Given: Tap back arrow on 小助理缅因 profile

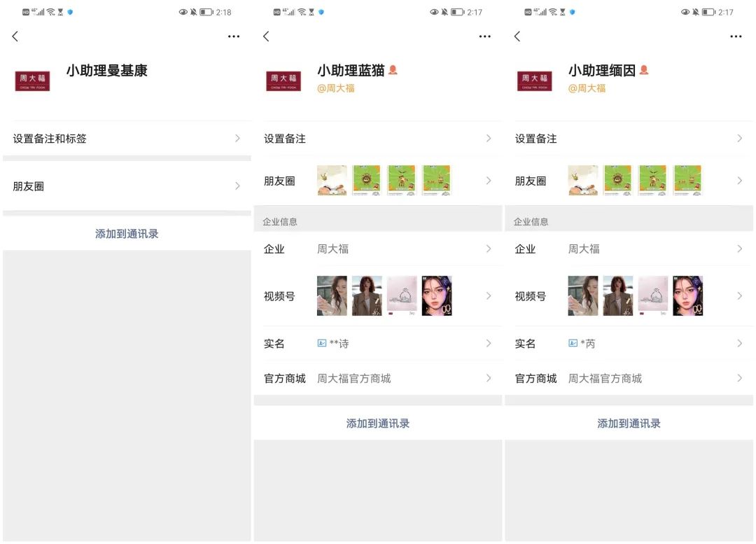Looking at the screenshot, I should 517,36.
